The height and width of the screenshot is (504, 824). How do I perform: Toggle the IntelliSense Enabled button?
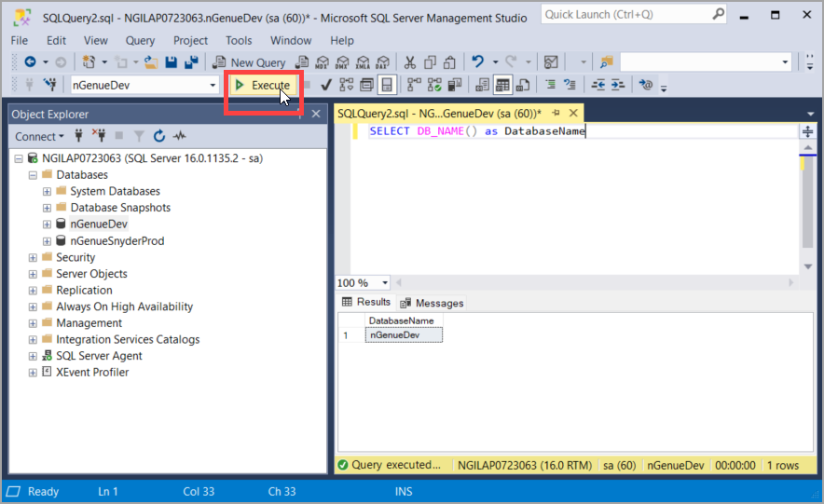[387, 85]
